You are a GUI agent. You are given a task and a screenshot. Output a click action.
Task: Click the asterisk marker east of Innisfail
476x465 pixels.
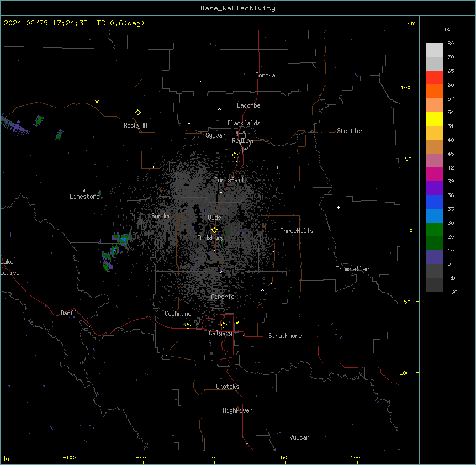coord(277,167)
